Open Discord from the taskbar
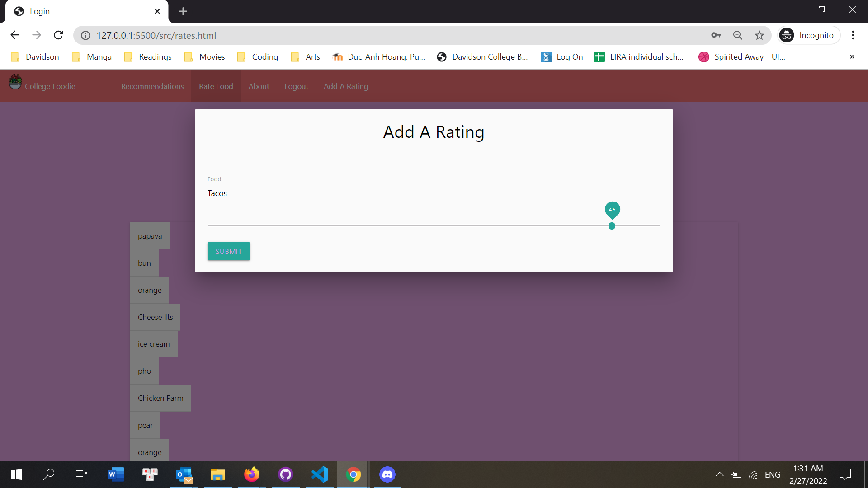This screenshot has width=868, height=488. 387,474
